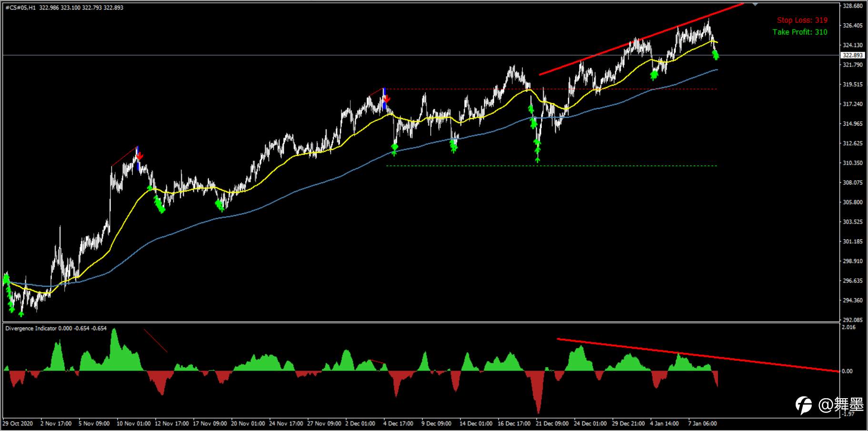Click the 319.515 price axis label
The height and width of the screenshot is (431, 868).
pyautogui.click(x=853, y=84)
